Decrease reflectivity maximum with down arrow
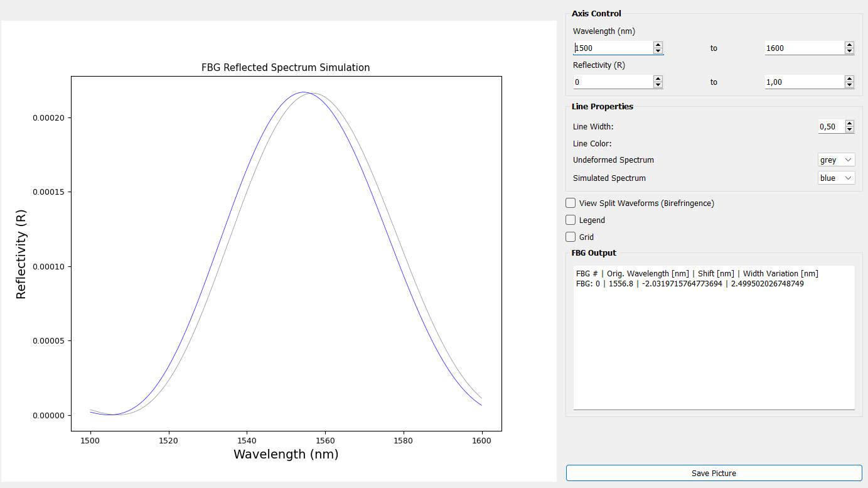868x488 pixels. [x=849, y=85]
